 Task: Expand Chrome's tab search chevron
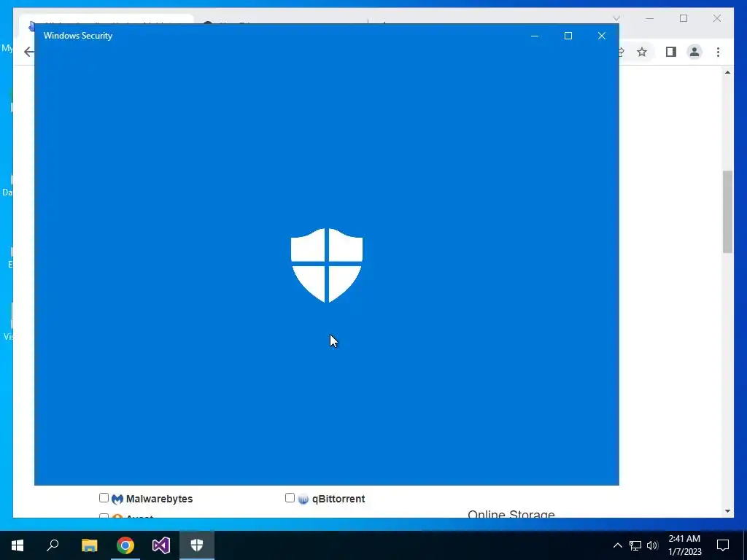(x=616, y=18)
